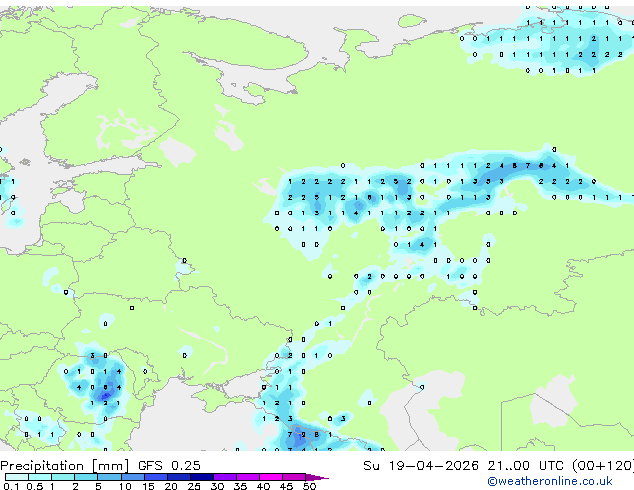634x490 pixels.
Task: Select the "Su 19-04-2026" date text
Action: [x=421, y=466]
